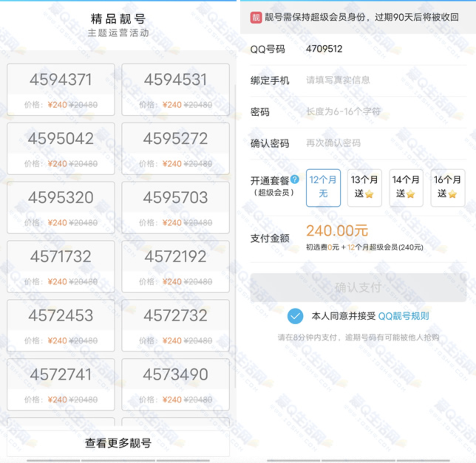Click the 请在8分钟内支付 notice text
476x463 pixels.
click(358, 337)
